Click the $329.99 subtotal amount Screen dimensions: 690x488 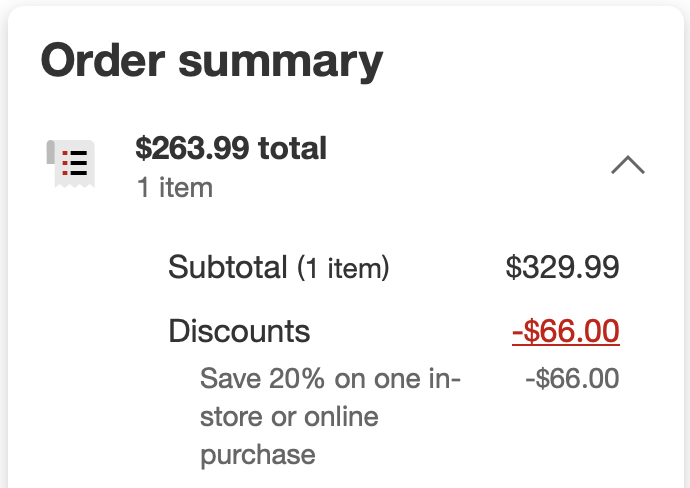coord(562,267)
